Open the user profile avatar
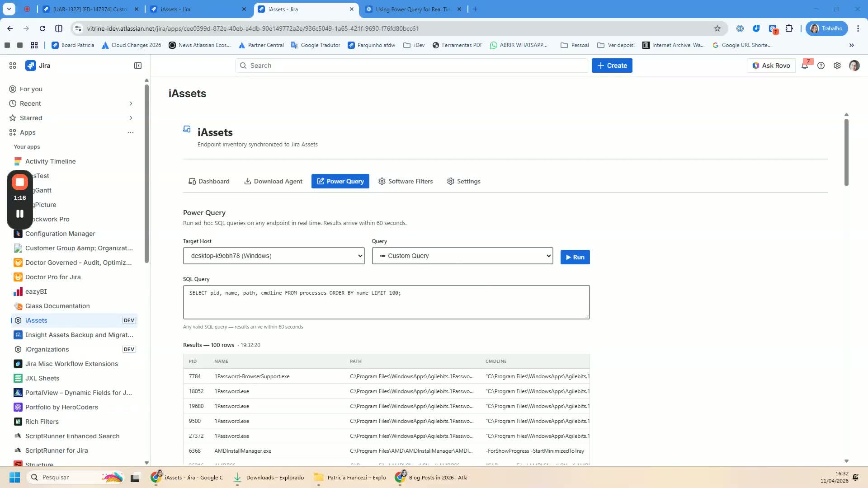 coord(854,66)
